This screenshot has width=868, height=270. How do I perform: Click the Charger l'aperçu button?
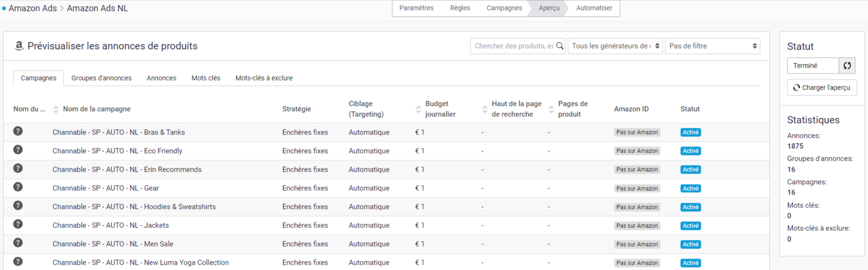(x=822, y=88)
